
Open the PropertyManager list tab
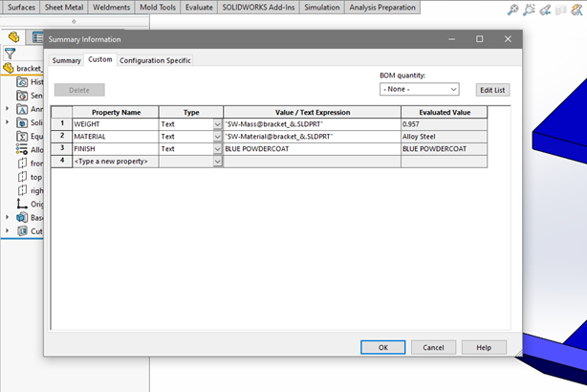pos(37,37)
